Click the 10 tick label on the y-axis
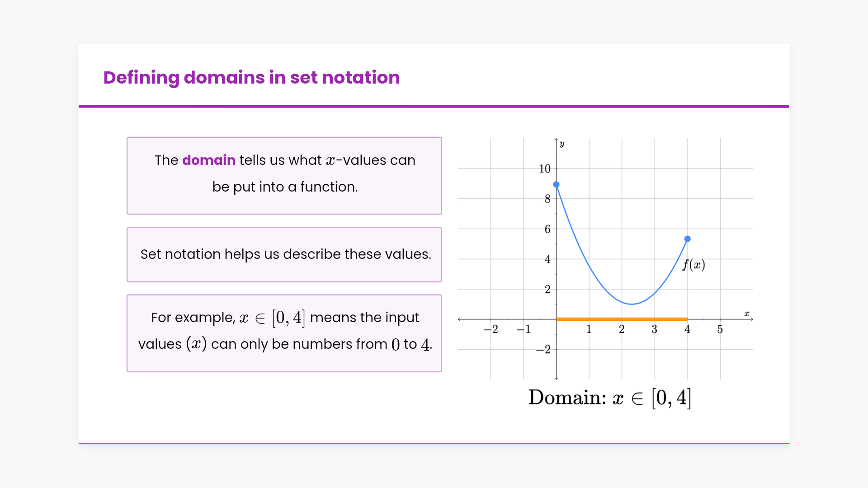Screen dimensions: 868x488 544,169
